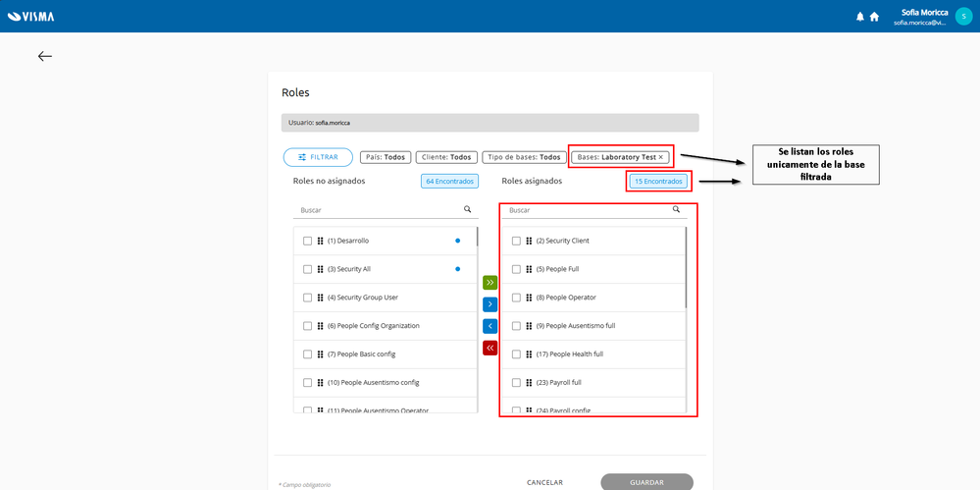The image size is (980, 490).
Task: Click search magnifier in assigned roles
Action: pos(676,209)
